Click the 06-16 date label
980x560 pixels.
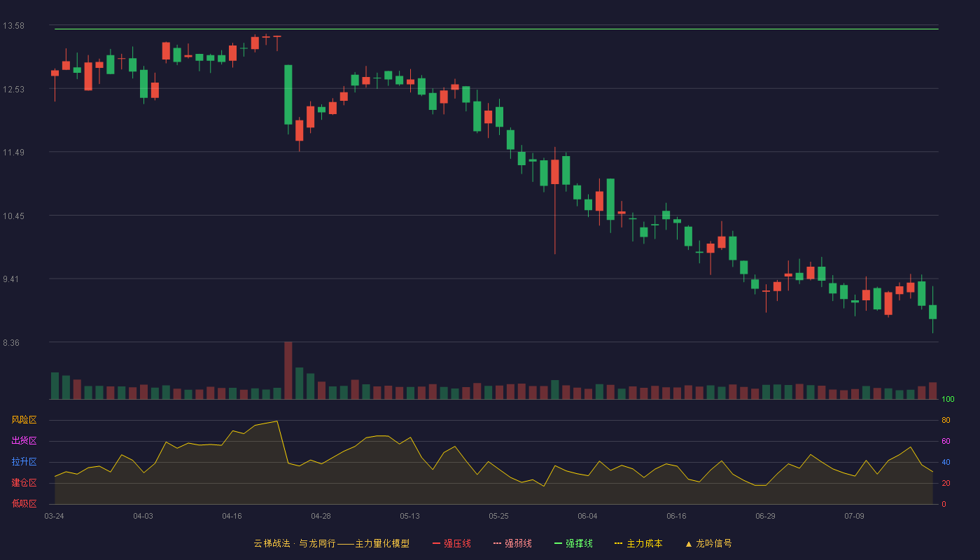coord(676,516)
